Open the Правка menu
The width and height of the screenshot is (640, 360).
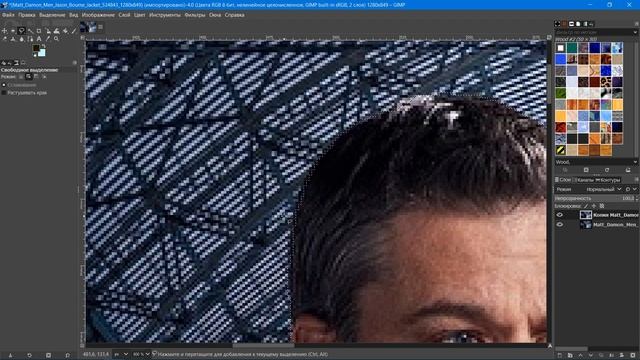27,15
